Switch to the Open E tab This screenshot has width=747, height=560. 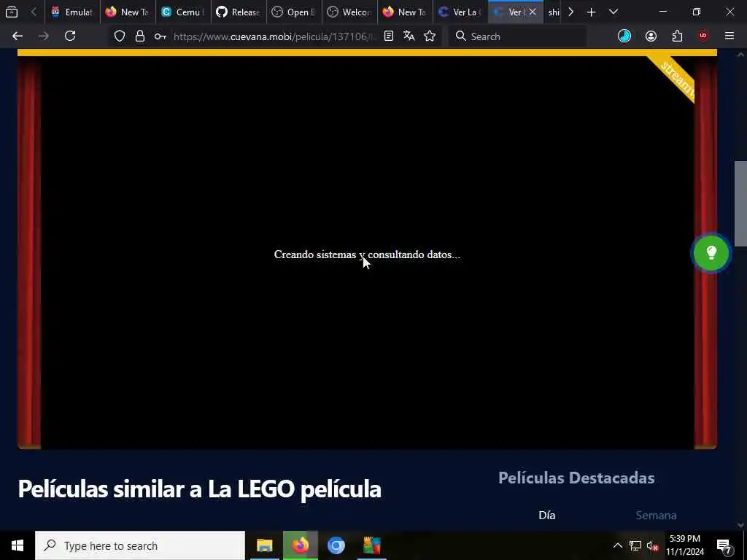click(x=294, y=12)
